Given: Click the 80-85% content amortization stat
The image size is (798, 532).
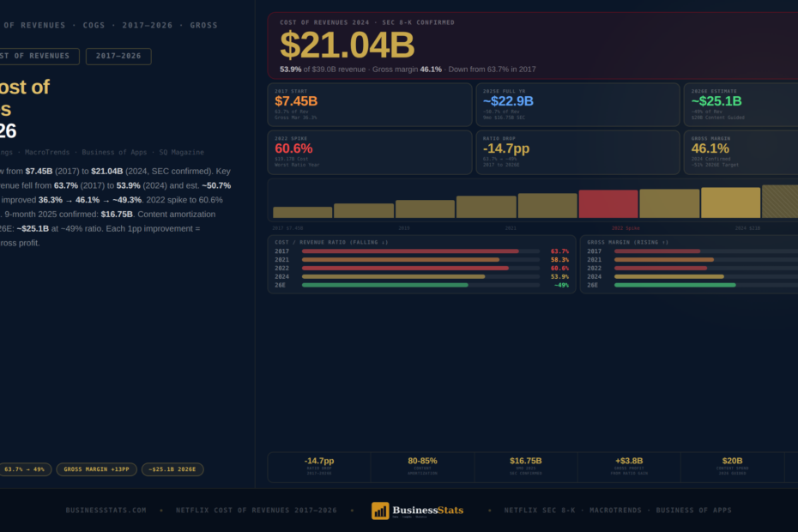Looking at the screenshot, I should 422,466.
